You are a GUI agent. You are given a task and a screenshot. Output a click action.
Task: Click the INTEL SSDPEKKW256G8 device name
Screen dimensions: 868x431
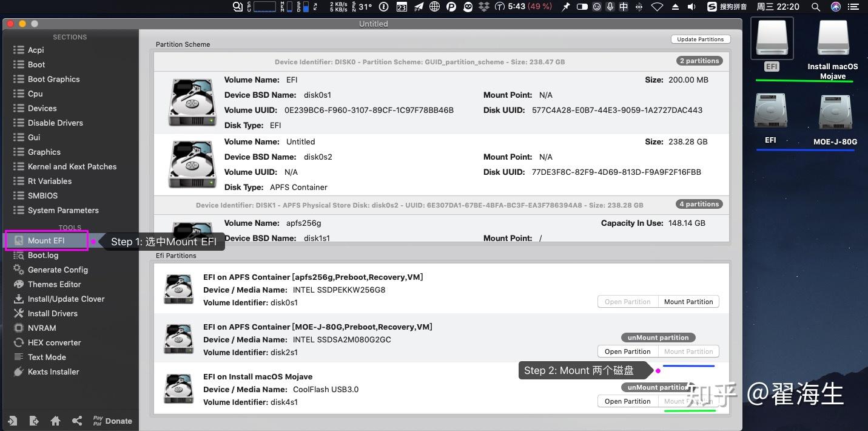(x=339, y=290)
